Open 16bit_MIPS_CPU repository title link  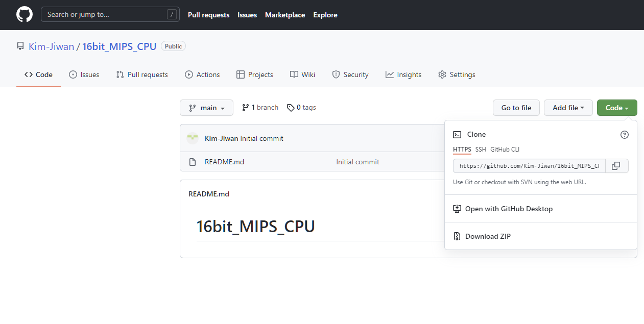[x=120, y=46]
